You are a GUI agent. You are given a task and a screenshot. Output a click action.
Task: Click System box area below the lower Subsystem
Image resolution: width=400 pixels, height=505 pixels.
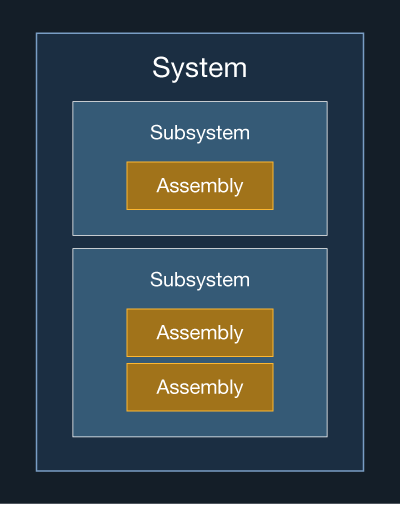(200, 454)
